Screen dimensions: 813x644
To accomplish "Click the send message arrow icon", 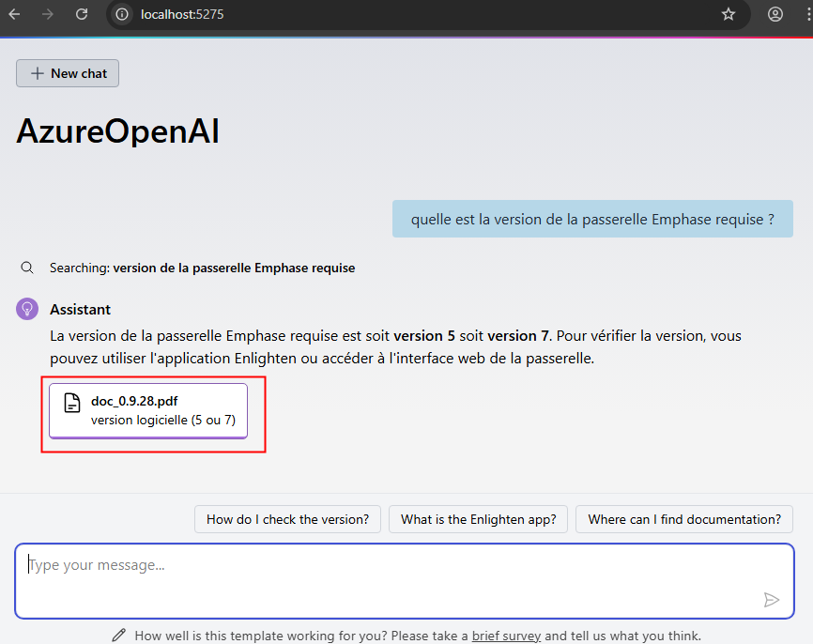I will [772, 600].
